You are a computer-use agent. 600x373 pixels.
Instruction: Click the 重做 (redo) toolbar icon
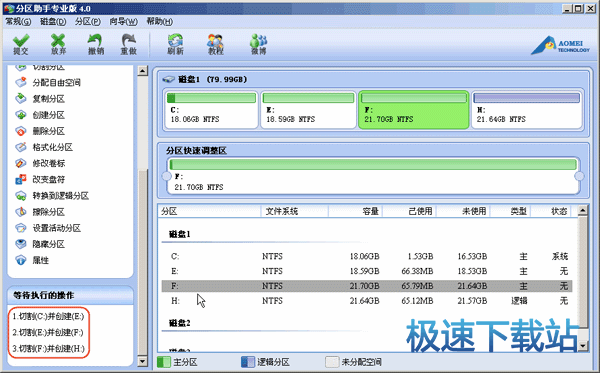129,44
